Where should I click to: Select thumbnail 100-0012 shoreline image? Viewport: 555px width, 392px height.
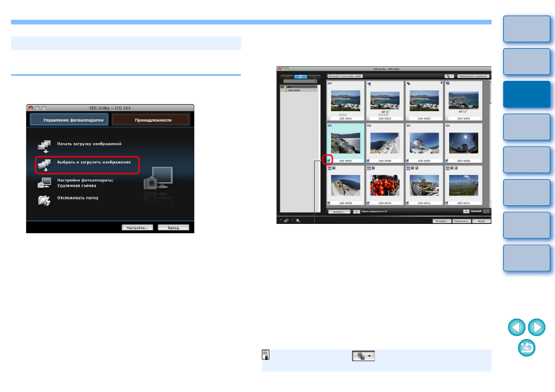463,186
